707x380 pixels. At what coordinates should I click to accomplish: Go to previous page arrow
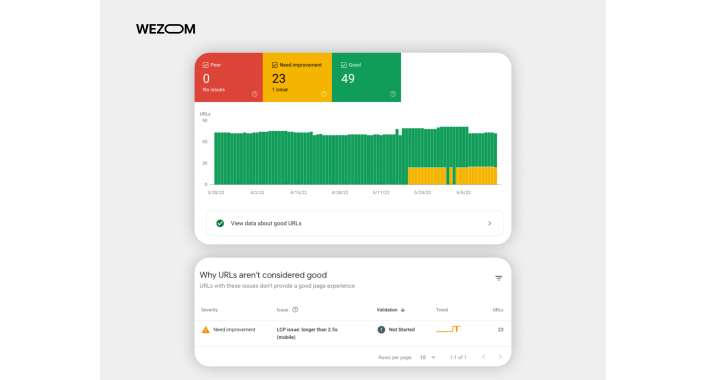(x=483, y=357)
